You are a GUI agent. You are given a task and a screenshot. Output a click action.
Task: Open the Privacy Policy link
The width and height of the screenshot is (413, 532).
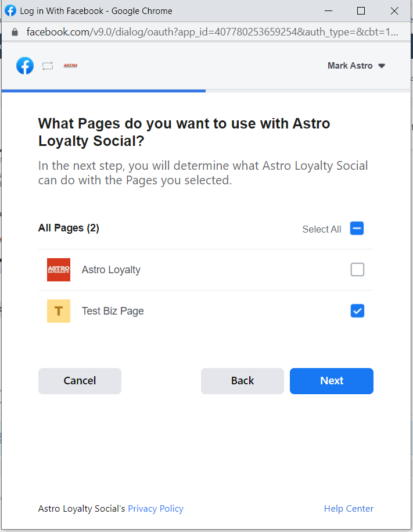(156, 509)
